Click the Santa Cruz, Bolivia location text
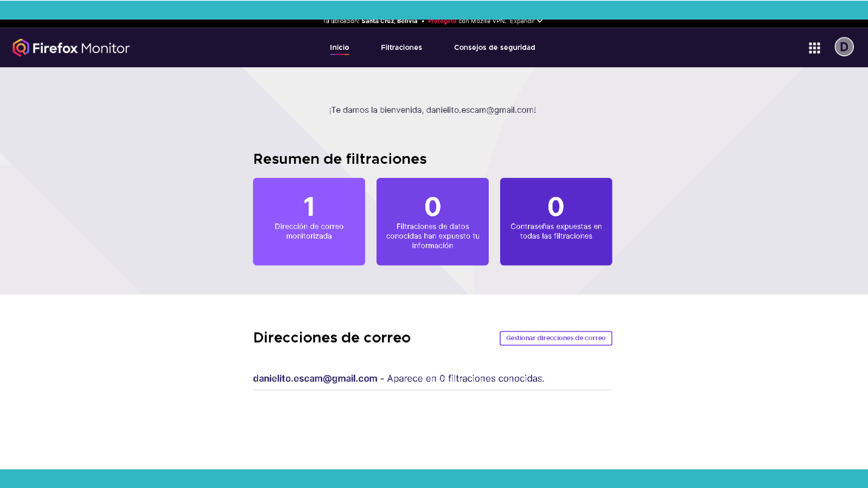The height and width of the screenshot is (488, 868). click(390, 21)
